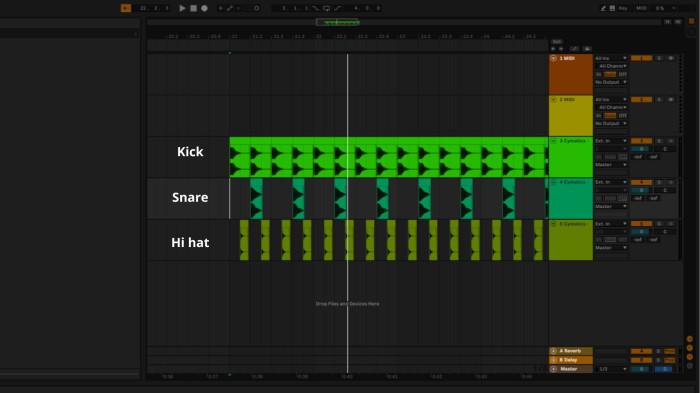
Task: Select the long green Kick audio clip
Action: point(389,157)
